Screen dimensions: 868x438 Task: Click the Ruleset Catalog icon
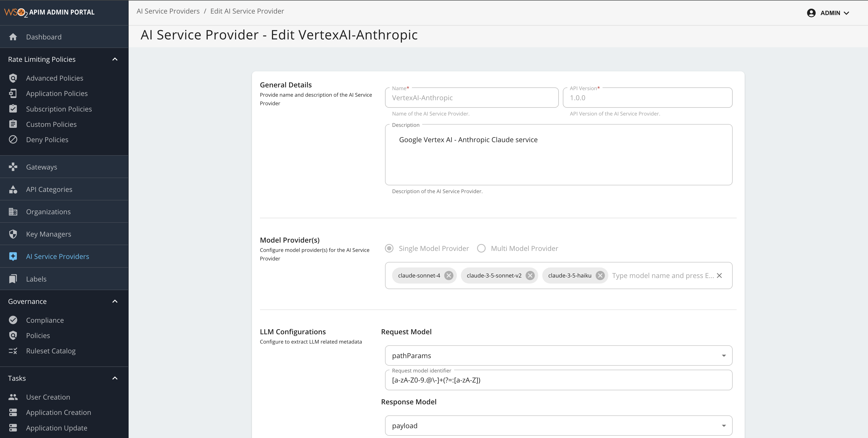click(x=13, y=351)
